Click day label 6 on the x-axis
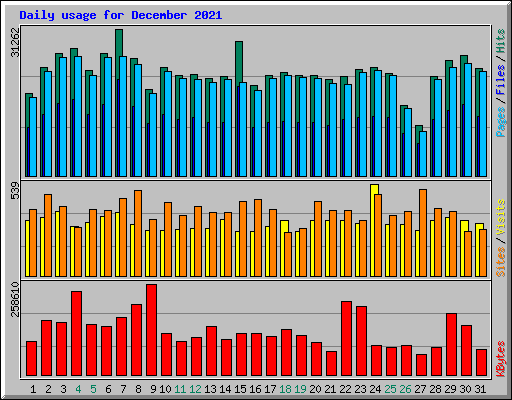512x400 pixels. [108, 389]
